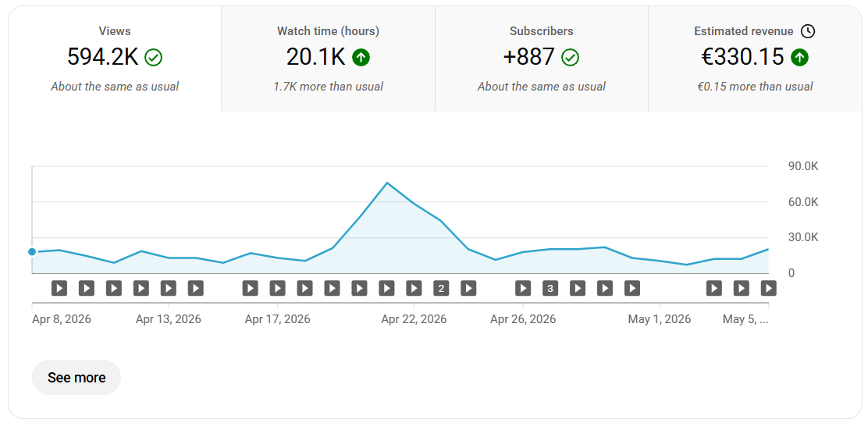This screenshot has width=868, height=423.
Task: Click the green up arrow beside €330.15
Action: pos(800,57)
